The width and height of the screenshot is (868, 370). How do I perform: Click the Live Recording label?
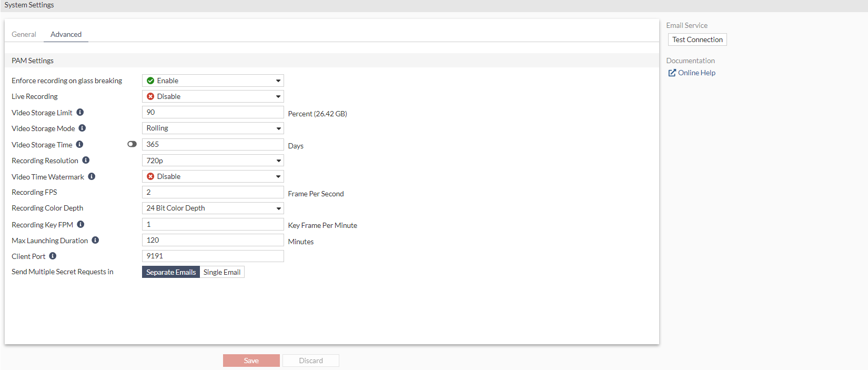point(35,96)
